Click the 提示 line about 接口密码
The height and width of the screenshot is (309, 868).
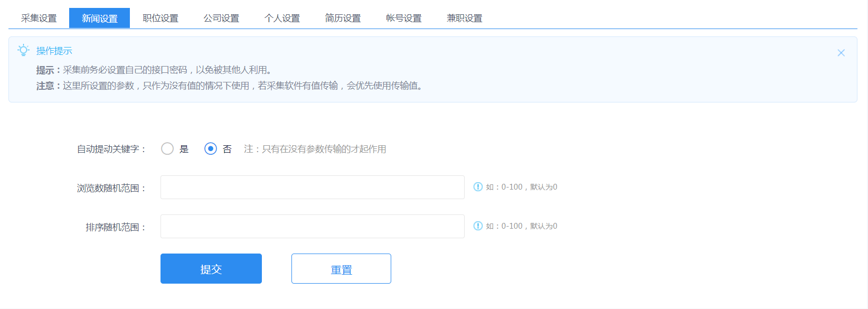tap(154, 70)
